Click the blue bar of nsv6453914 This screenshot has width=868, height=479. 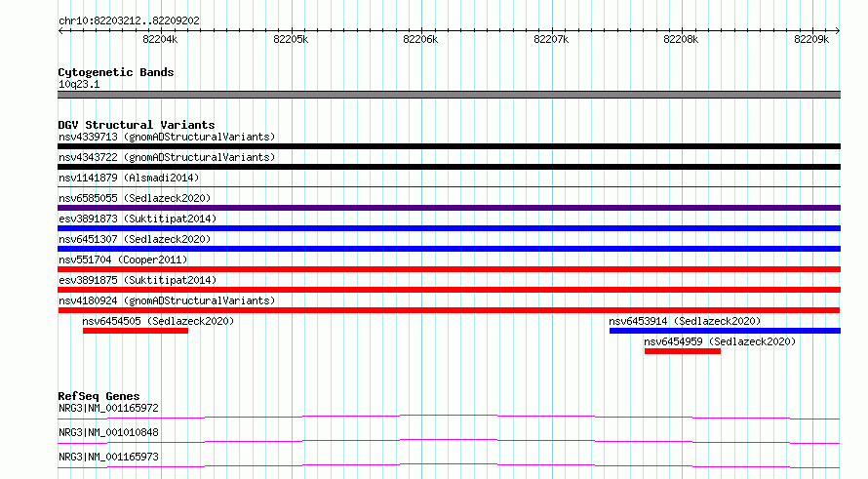pyautogui.click(x=726, y=331)
